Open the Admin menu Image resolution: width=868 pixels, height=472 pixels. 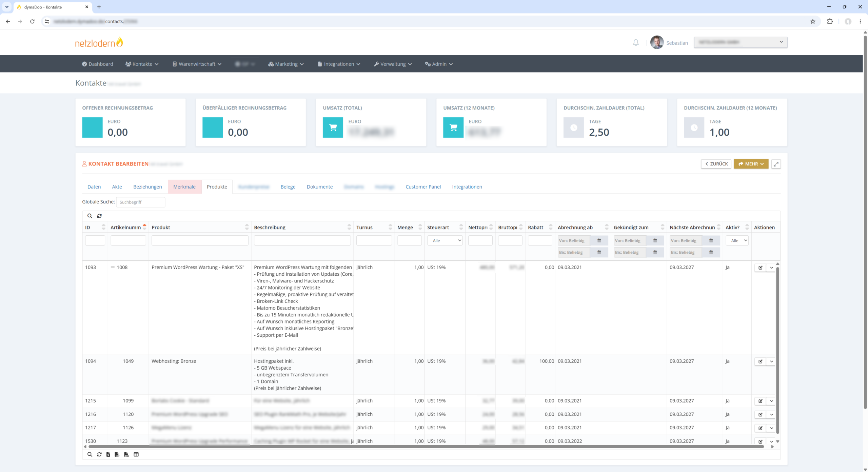coord(439,64)
